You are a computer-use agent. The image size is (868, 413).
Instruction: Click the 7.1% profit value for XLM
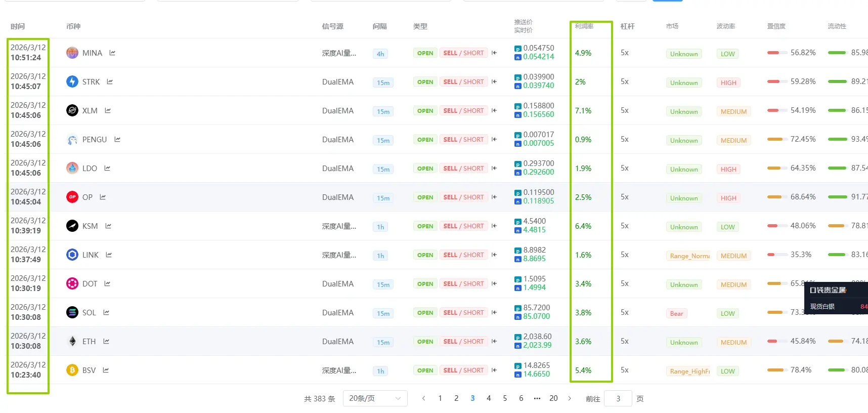pos(583,110)
